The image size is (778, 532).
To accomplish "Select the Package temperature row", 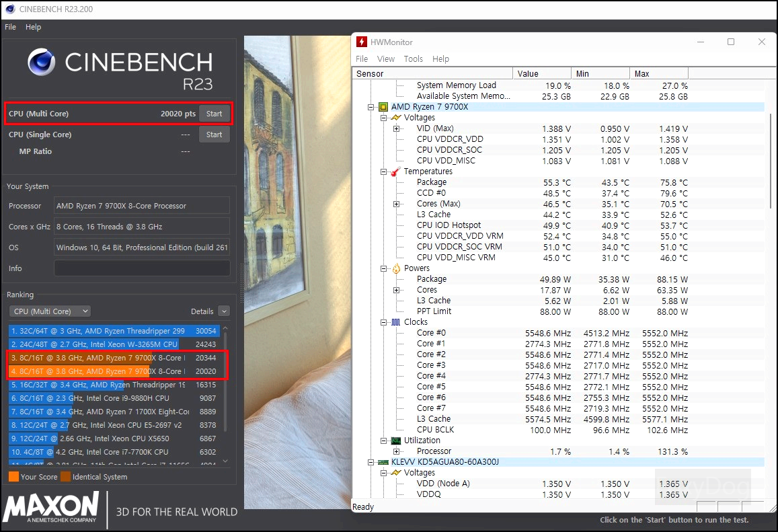I will coord(558,182).
